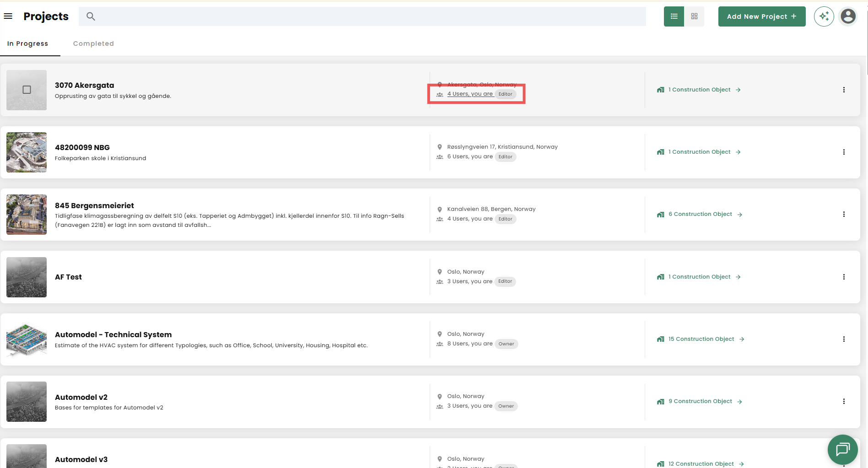Image resolution: width=868 pixels, height=468 pixels.
Task: Select the In Progress tab
Action: pyautogui.click(x=27, y=43)
